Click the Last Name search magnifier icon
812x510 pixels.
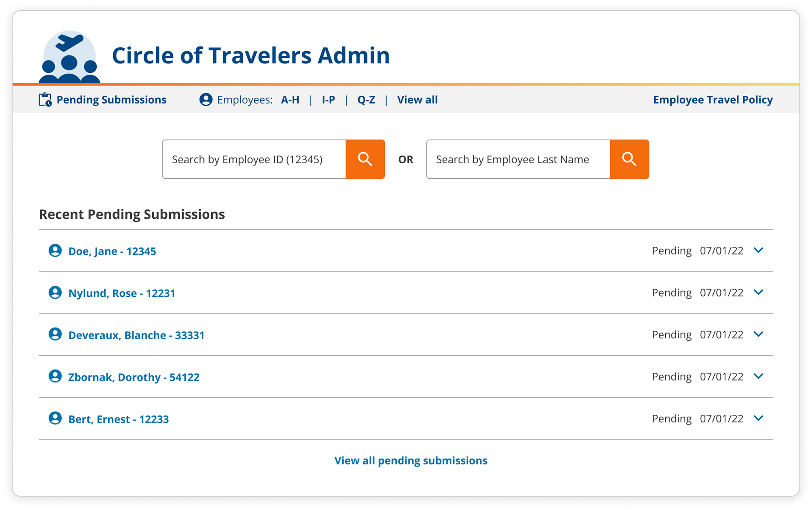click(x=629, y=159)
